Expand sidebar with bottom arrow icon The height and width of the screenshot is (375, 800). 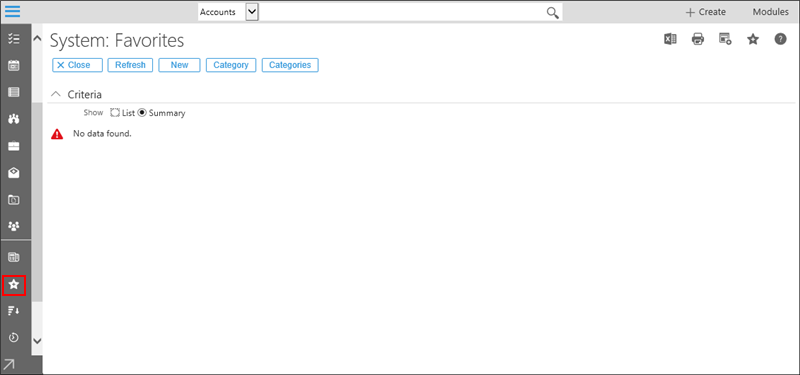(x=10, y=364)
